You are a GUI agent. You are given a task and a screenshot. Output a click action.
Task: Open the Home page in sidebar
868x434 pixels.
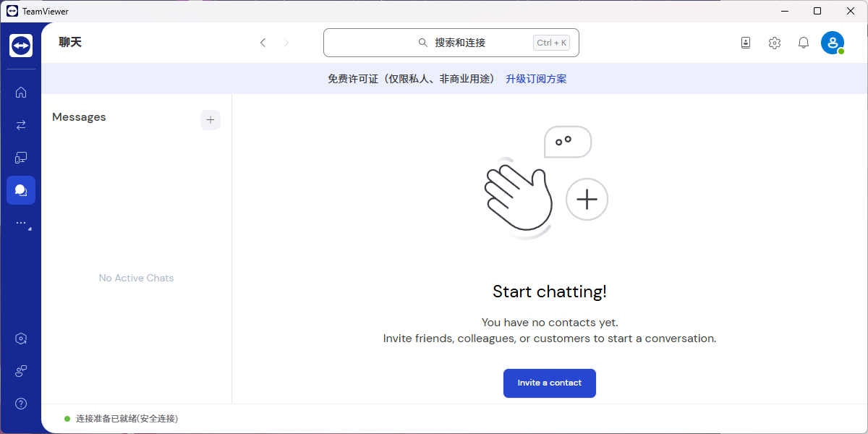pyautogui.click(x=21, y=92)
